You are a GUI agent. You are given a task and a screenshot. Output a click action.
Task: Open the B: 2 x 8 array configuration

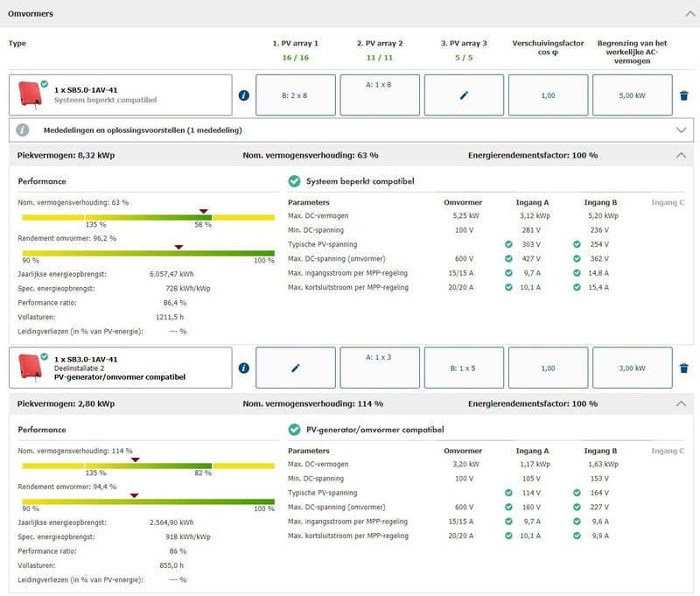click(295, 95)
